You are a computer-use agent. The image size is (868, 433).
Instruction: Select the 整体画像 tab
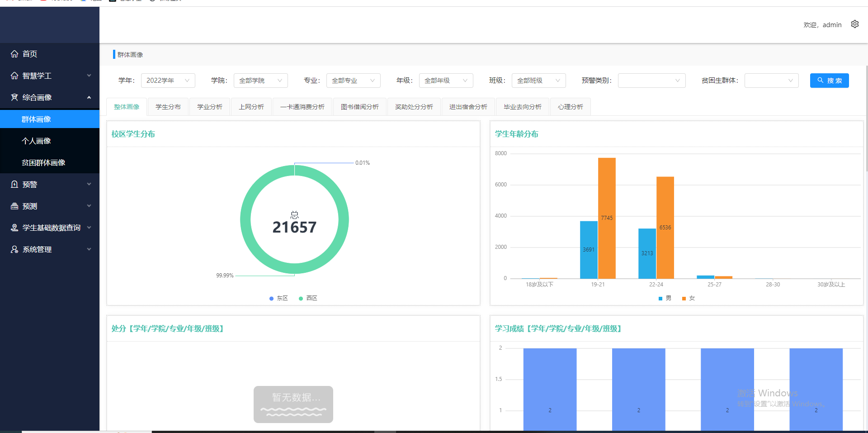point(127,107)
